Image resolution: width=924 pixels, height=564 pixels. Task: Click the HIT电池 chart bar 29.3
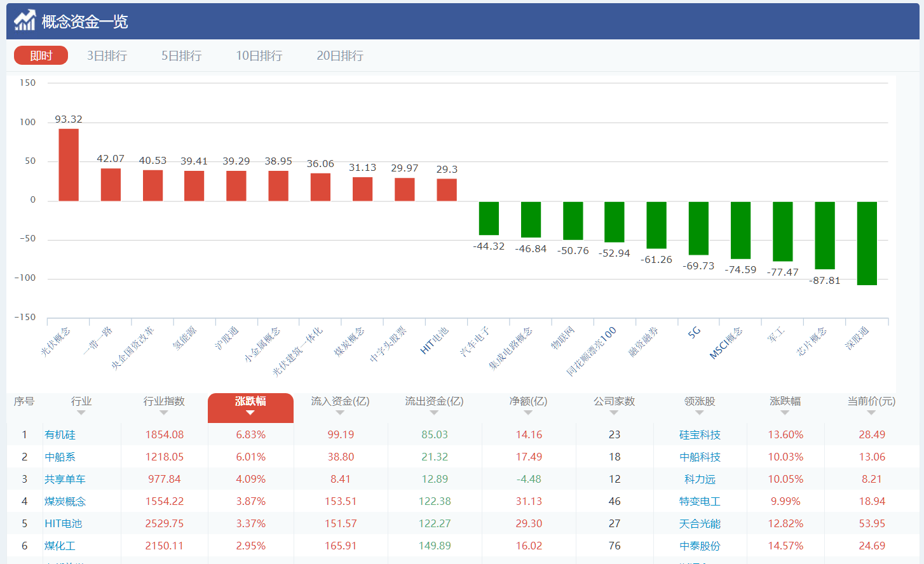pyautogui.click(x=447, y=190)
